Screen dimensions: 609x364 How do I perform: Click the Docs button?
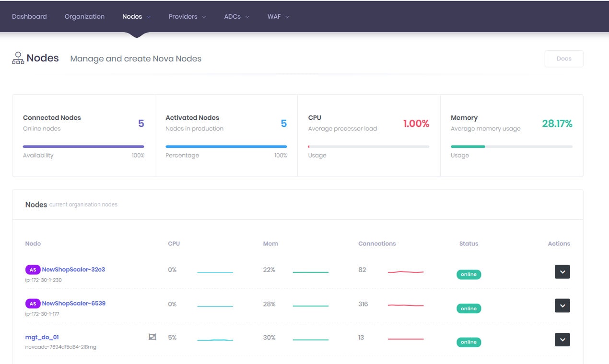point(564,59)
